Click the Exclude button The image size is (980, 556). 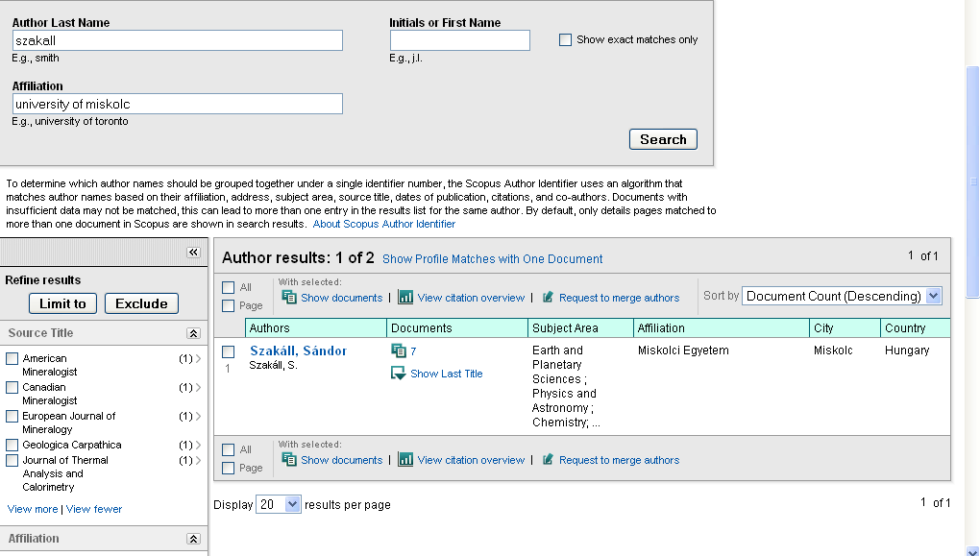pos(141,303)
